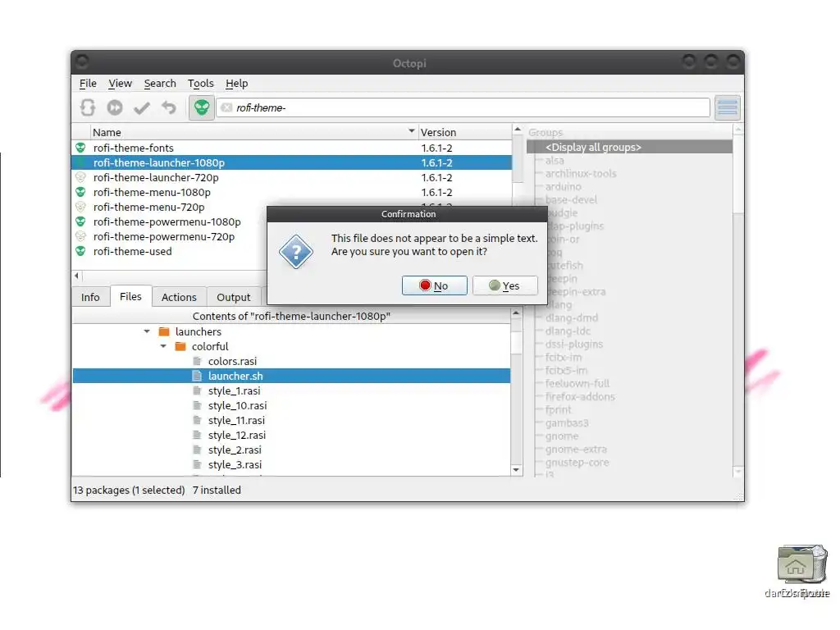
Task: Open the Search menu
Action: (160, 83)
